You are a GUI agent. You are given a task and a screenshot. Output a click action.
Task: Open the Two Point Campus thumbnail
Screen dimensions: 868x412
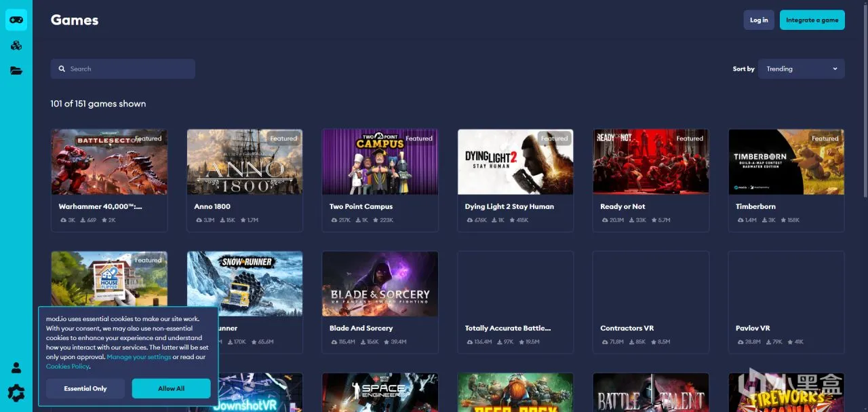click(x=380, y=162)
